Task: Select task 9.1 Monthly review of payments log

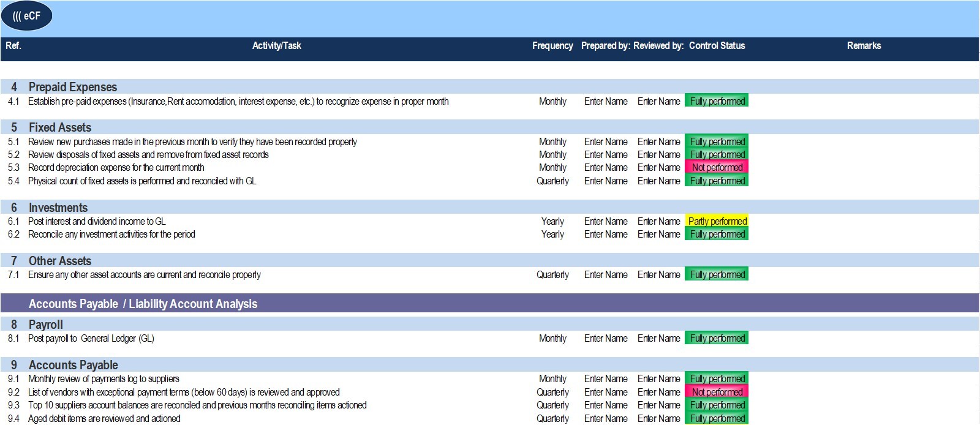Action: pos(104,379)
